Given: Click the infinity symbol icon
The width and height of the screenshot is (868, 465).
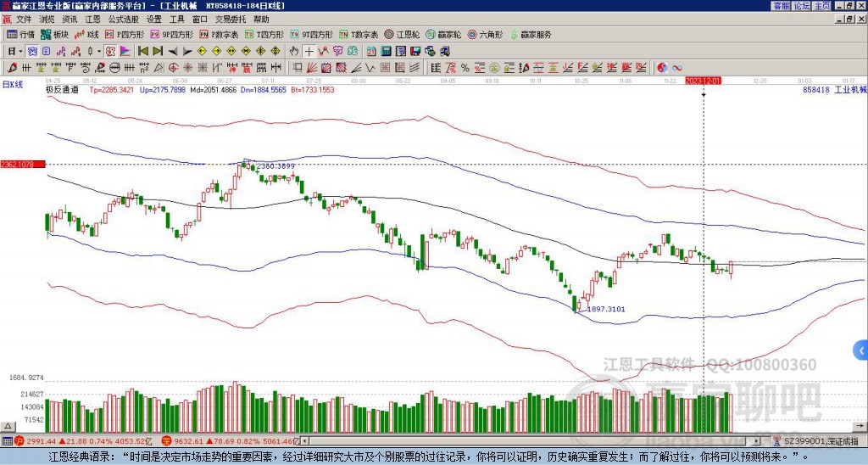Looking at the screenshot, I should click(x=677, y=67).
